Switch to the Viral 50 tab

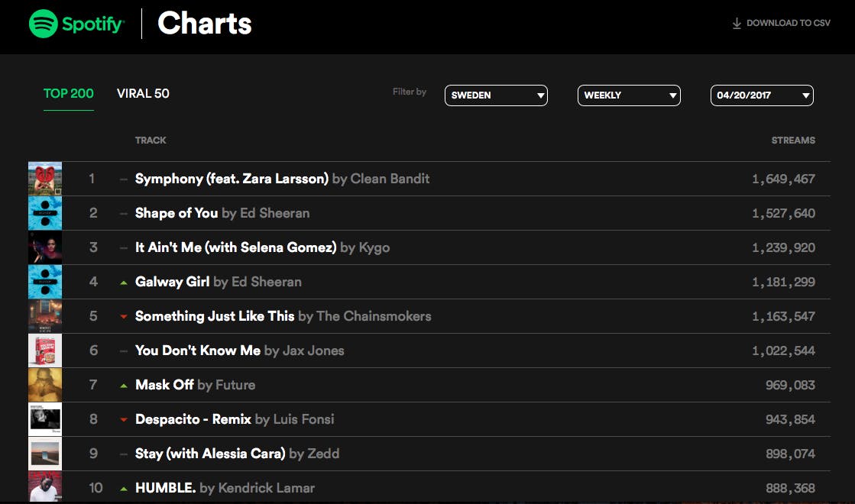143,94
